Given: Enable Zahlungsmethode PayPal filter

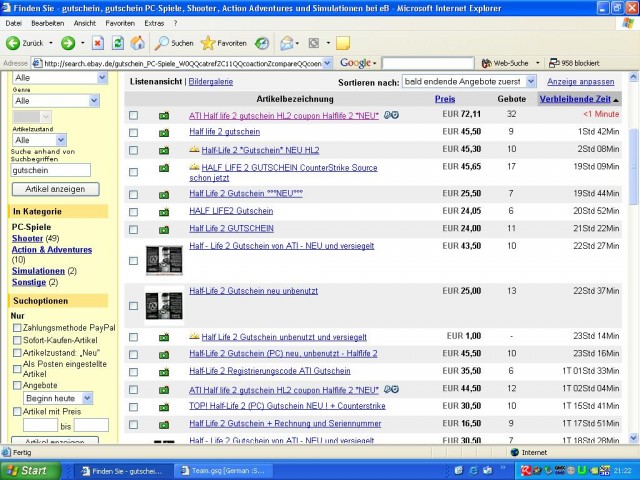Looking at the screenshot, I should pos(17,328).
